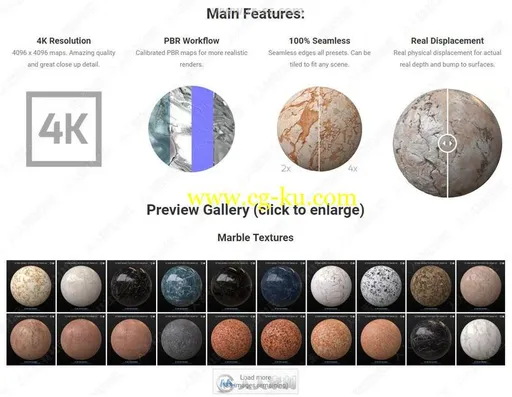
Task: Open the gray stone thumbnail in second row
Action: point(181,339)
